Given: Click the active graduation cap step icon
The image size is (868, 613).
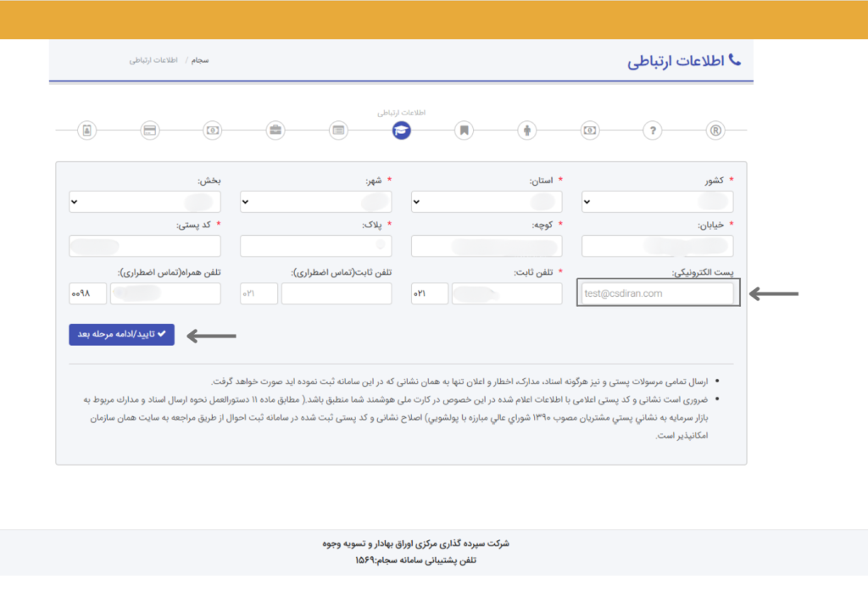Looking at the screenshot, I should pos(401,131).
